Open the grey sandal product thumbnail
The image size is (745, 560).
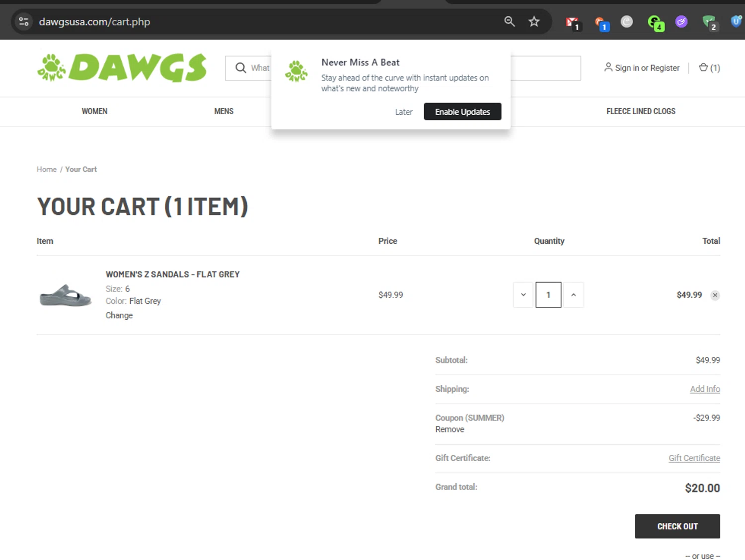pos(66,295)
